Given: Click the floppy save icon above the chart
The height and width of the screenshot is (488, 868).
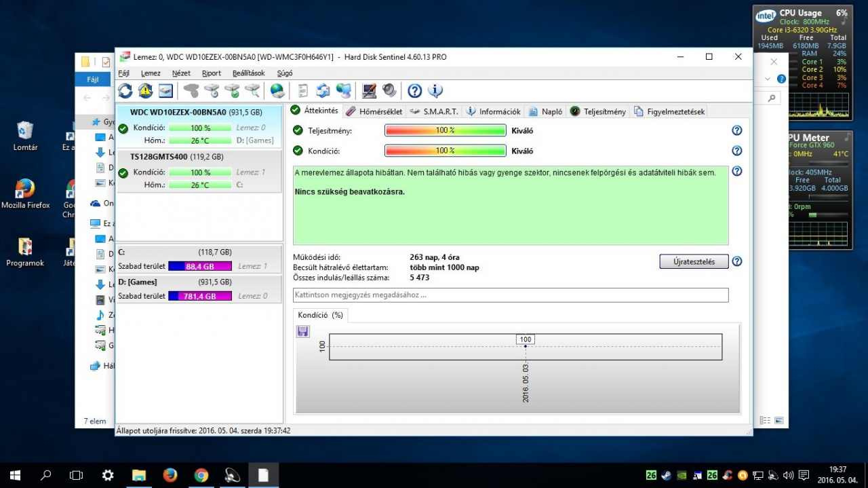Looking at the screenshot, I should 303,331.
